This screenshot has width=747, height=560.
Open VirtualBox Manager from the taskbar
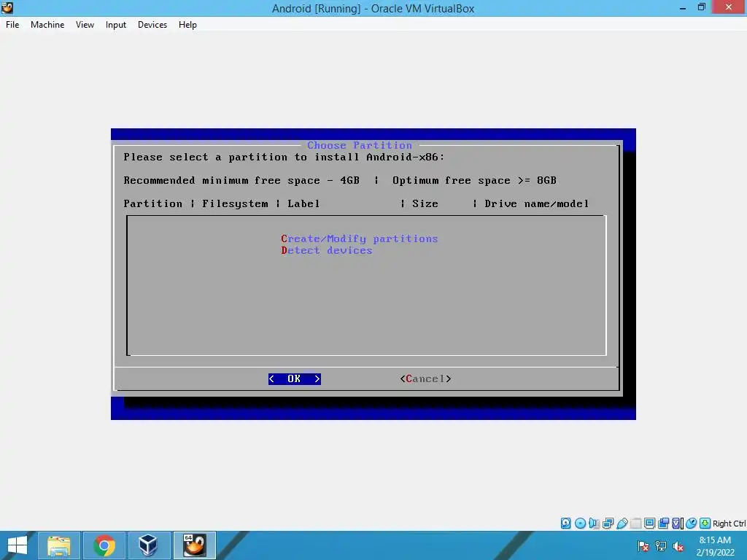tap(148, 545)
